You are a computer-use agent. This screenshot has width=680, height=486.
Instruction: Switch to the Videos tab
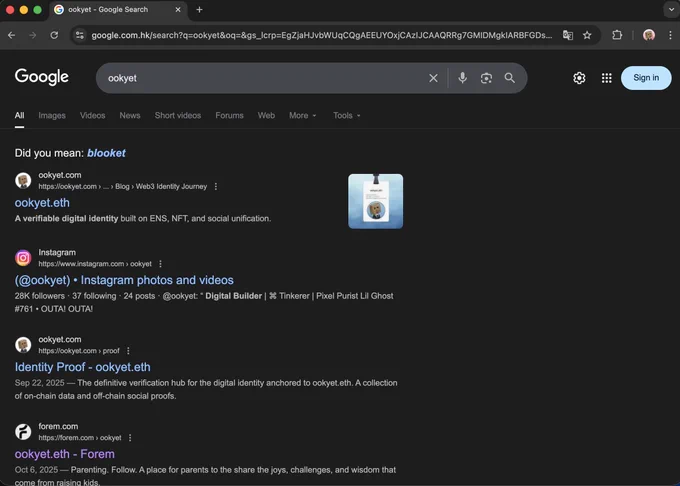pyautogui.click(x=92, y=116)
